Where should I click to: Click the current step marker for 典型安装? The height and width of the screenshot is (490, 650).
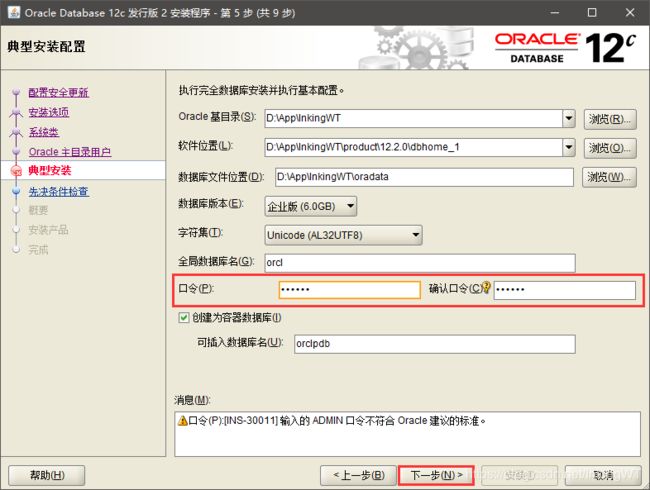click(x=16, y=171)
